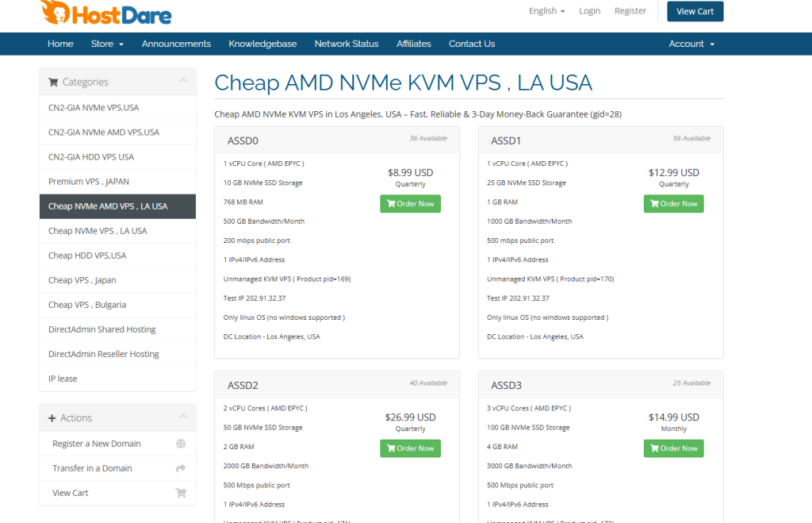Open the Contact Us page
Viewport: 812px width, 523px height.
[472, 44]
